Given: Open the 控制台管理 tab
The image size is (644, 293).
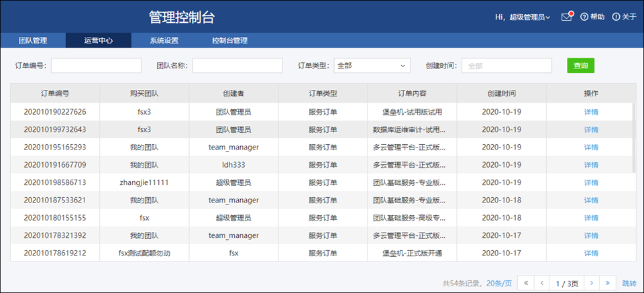Looking at the screenshot, I should point(229,40).
